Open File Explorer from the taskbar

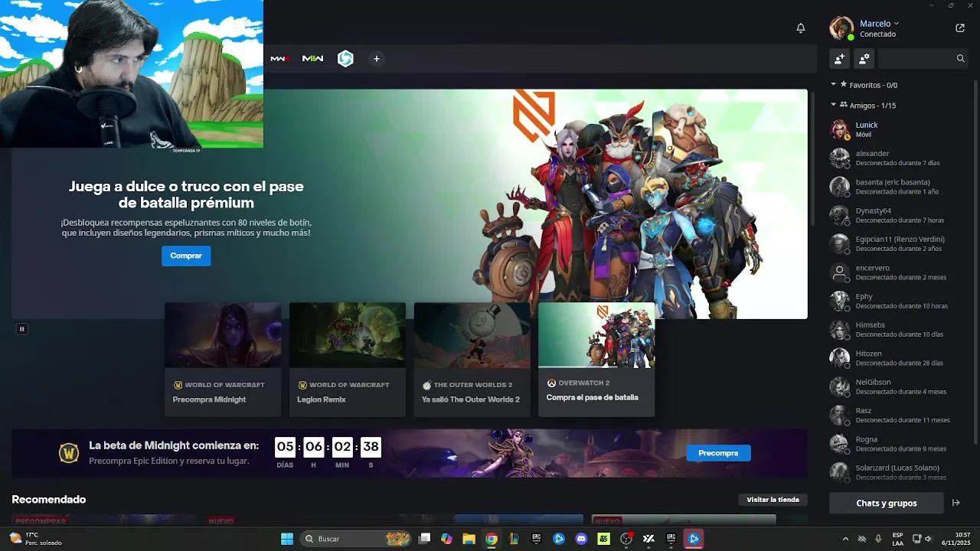pos(469,539)
